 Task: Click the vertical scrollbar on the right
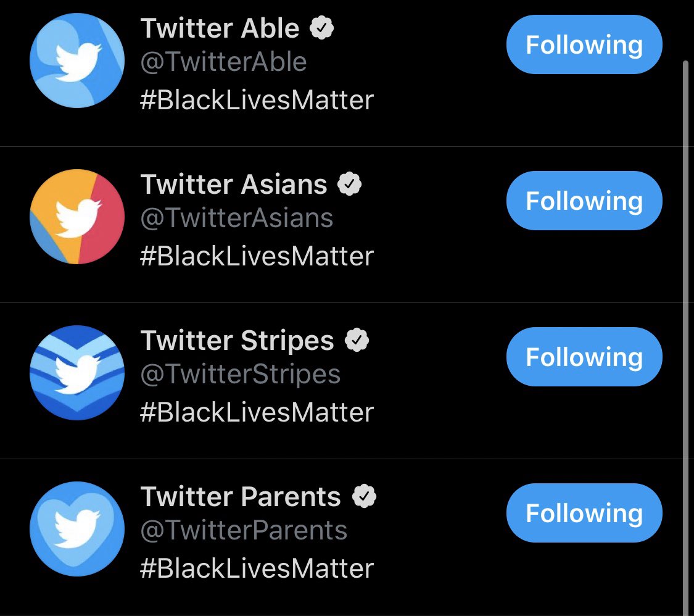pyautogui.click(x=685, y=336)
